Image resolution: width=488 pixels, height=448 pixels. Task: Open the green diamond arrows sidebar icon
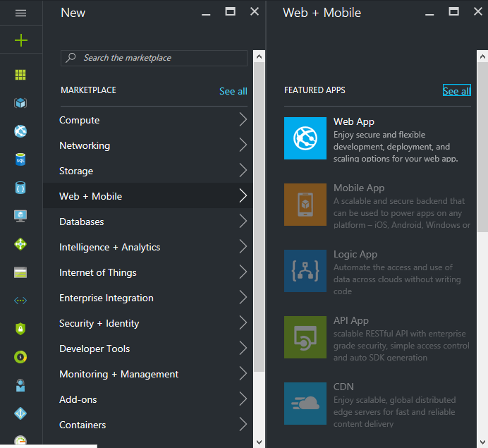point(20,244)
